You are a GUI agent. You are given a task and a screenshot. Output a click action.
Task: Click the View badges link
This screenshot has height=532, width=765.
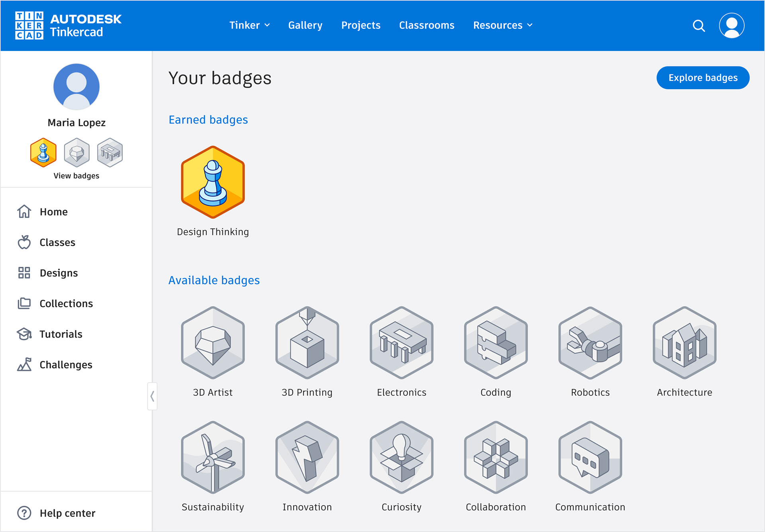tap(76, 176)
